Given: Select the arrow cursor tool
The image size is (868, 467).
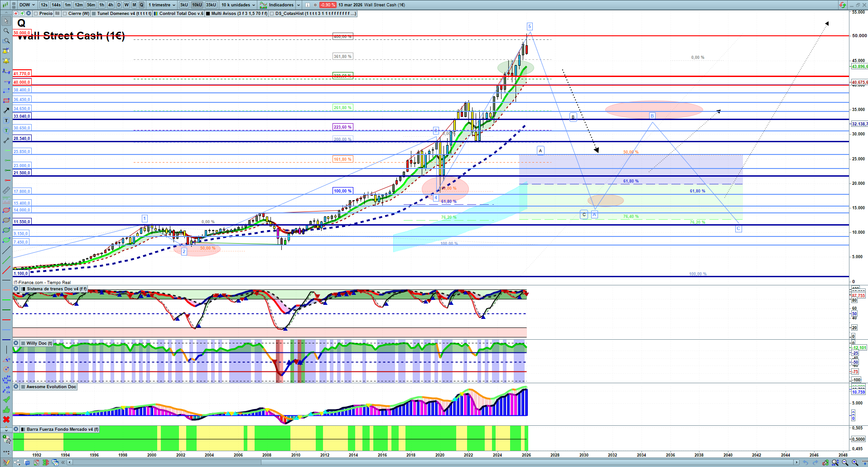Looking at the screenshot, I should [x=6, y=21].
